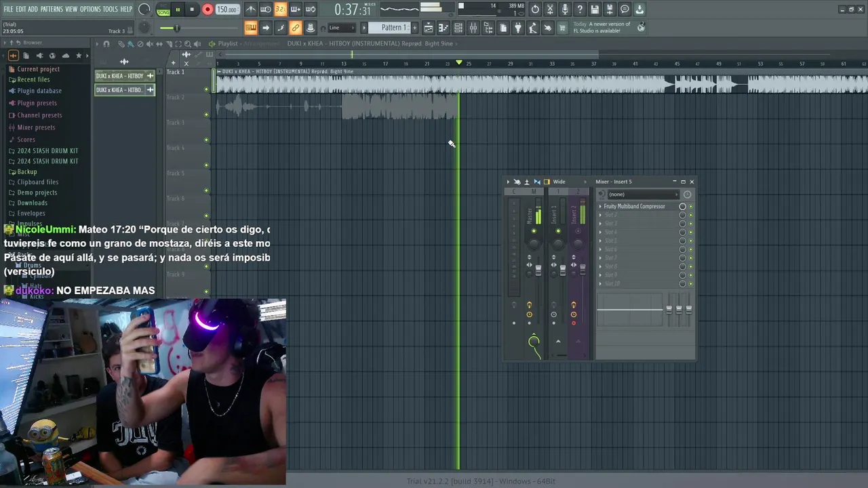Open Recent files in browser
This screenshot has width=868, height=488.
tap(33, 80)
